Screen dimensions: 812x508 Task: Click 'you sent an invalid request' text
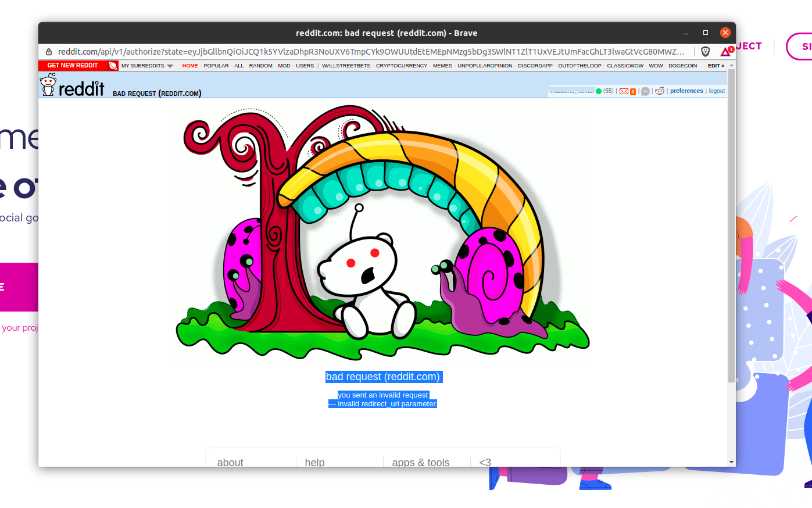(x=383, y=395)
